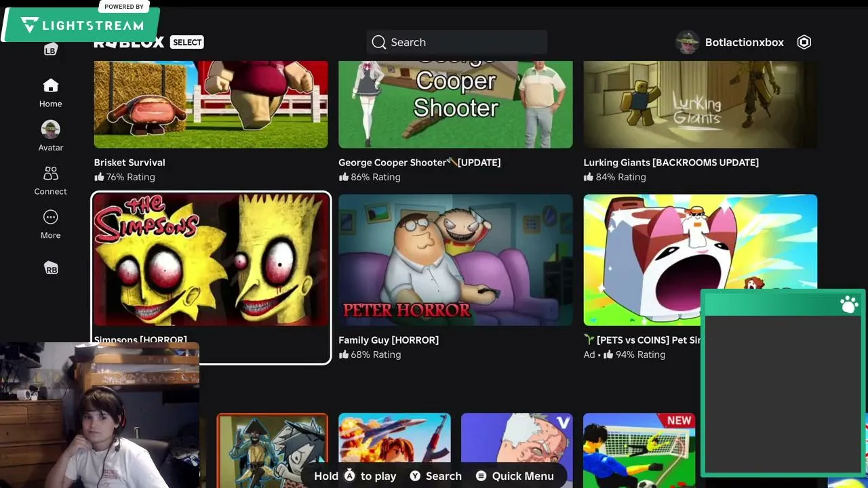Click the thumbs-up icon under Lurking Giants
This screenshot has width=868, height=488.
click(589, 177)
